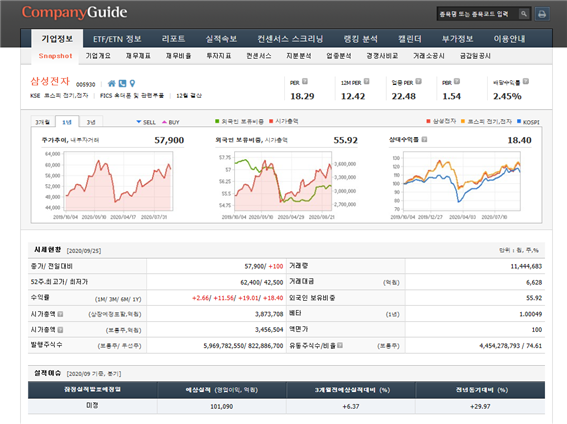Click the 예상실적 value 101,090
This screenshot has height=424, width=567.
pyautogui.click(x=222, y=406)
